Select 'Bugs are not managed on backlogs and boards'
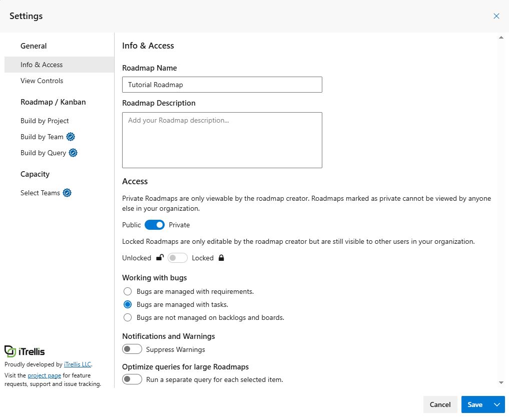Viewport: 509px width, 420px height. pyautogui.click(x=128, y=317)
